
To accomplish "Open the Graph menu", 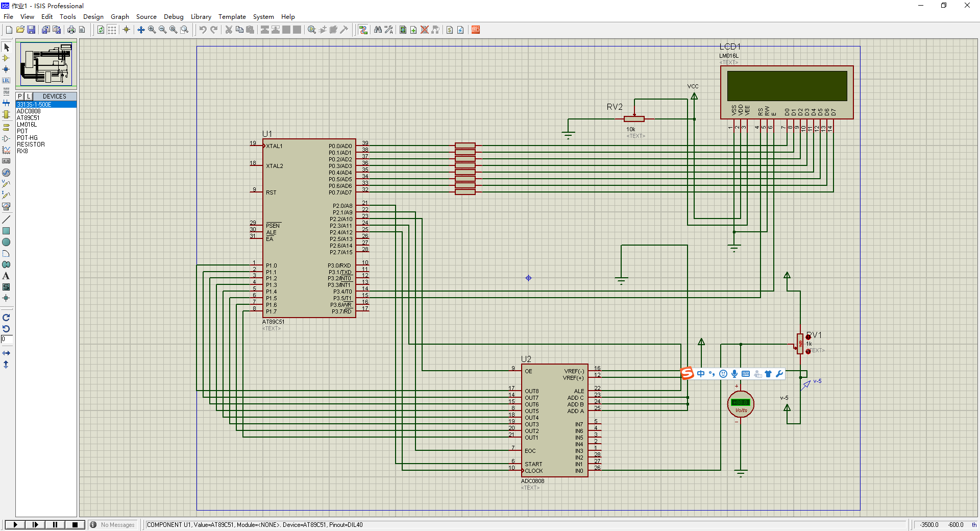I will [x=120, y=16].
